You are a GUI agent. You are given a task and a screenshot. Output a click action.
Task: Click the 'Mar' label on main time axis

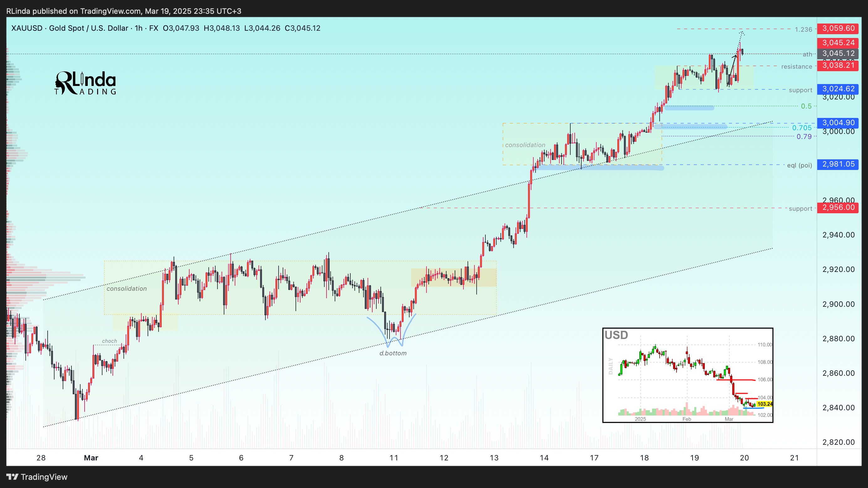click(91, 458)
